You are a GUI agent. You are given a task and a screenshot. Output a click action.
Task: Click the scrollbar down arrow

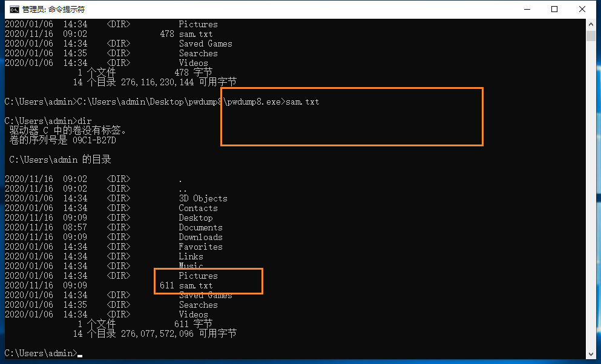591,354
